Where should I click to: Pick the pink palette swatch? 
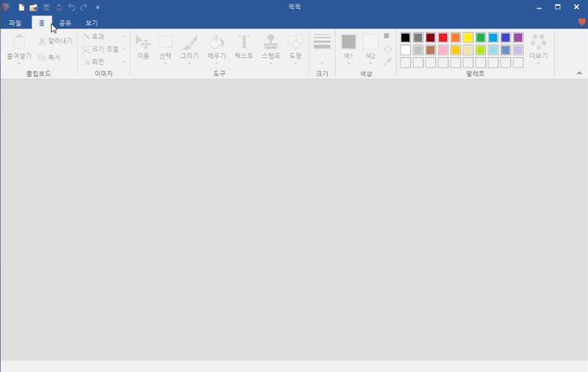(x=443, y=50)
